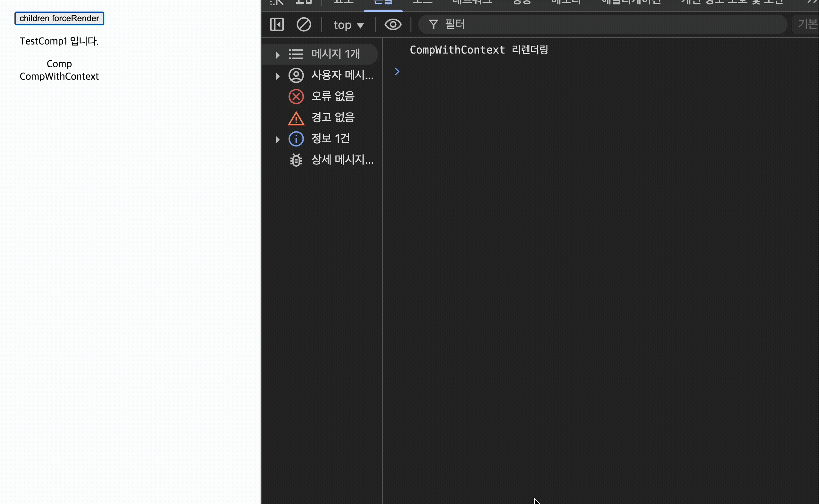Expand the 정보 1건 info group
Image resolution: width=819 pixels, height=504 pixels.
pos(277,139)
